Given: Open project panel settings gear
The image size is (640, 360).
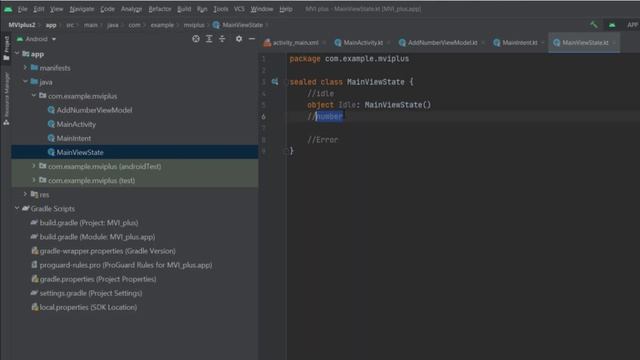Looking at the screenshot, I should [239, 39].
